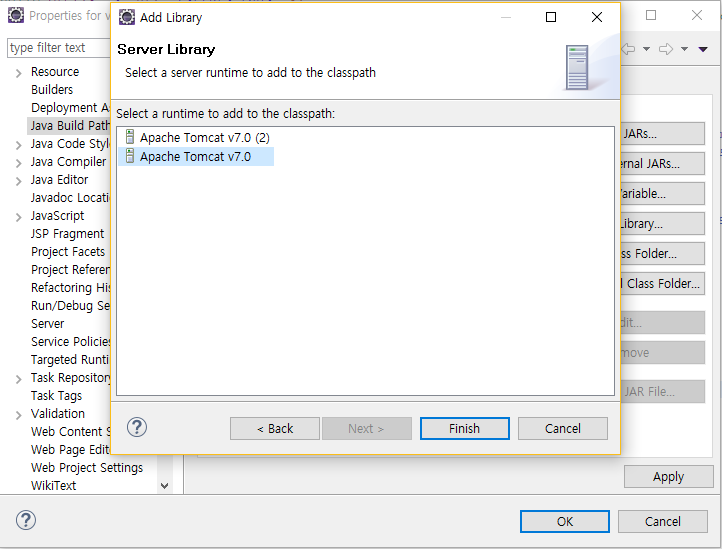Open help in Properties window
The image size is (722, 549).
pos(26,520)
